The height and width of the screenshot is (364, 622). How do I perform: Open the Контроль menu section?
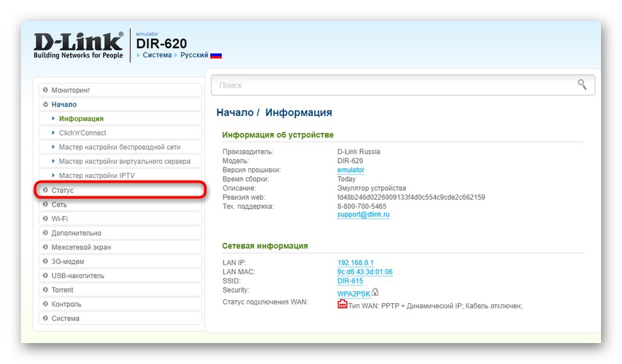120,304
